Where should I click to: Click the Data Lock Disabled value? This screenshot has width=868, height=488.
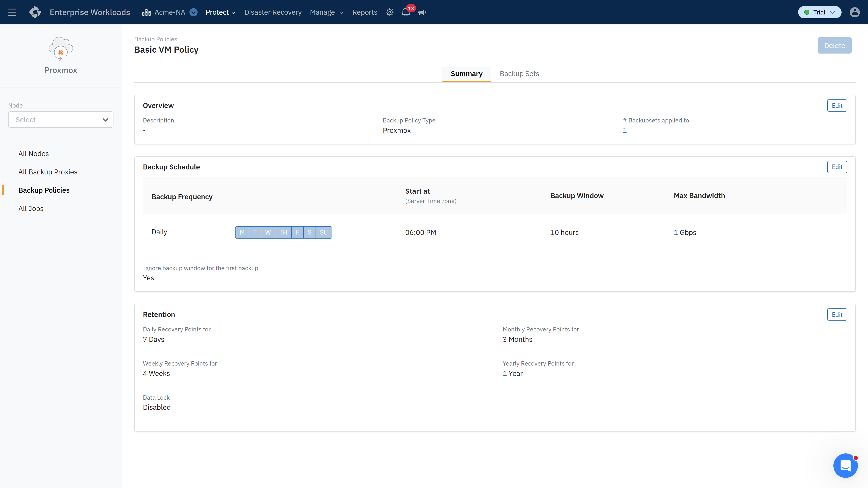pyautogui.click(x=157, y=408)
